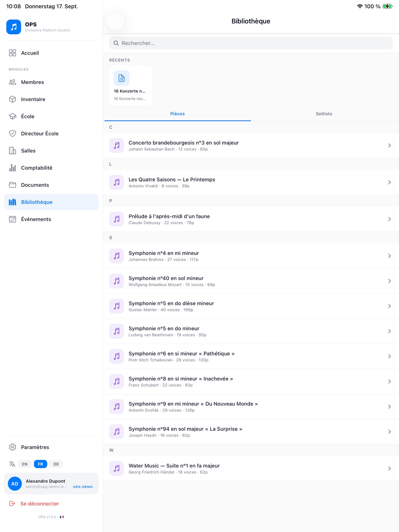Viewport: 399px width, 532px height.
Task: Click the Inventaire box icon
Action: (12, 99)
